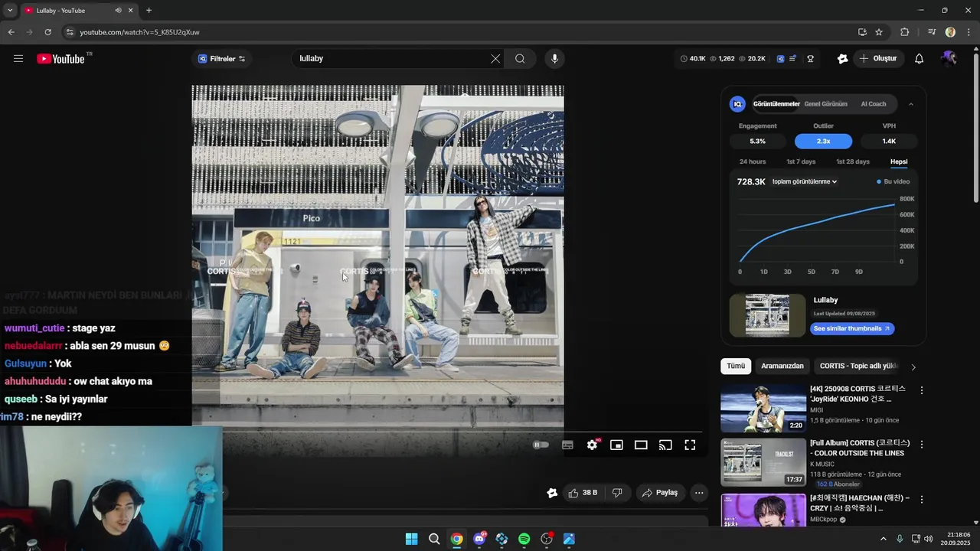This screenshot has height=551, width=980.
Task: Show more chips with the right arrow
Action: point(913,367)
